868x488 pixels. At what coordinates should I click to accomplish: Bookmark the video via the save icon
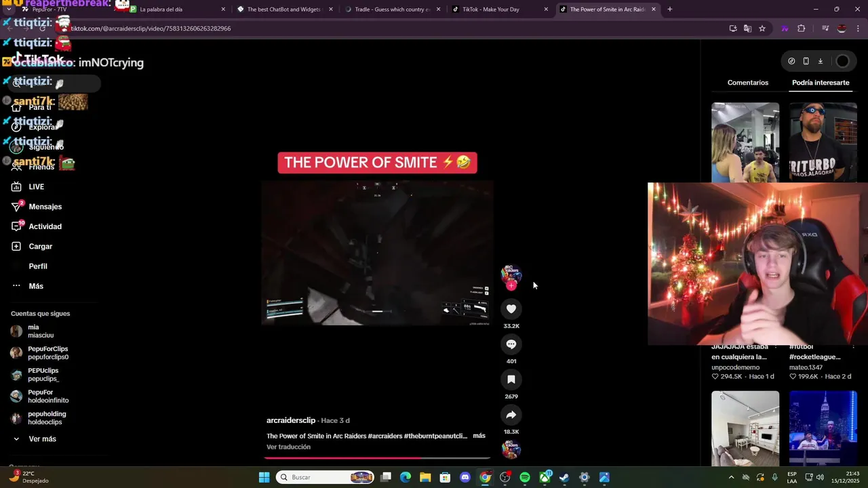click(511, 380)
